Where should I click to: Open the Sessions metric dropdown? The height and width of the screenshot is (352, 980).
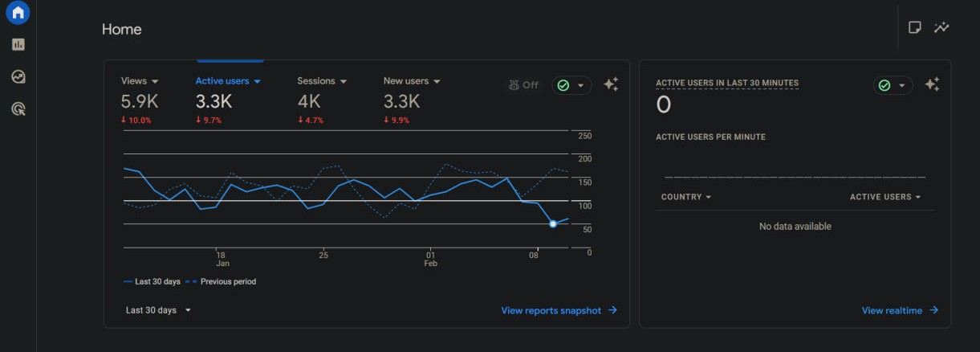tap(322, 81)
